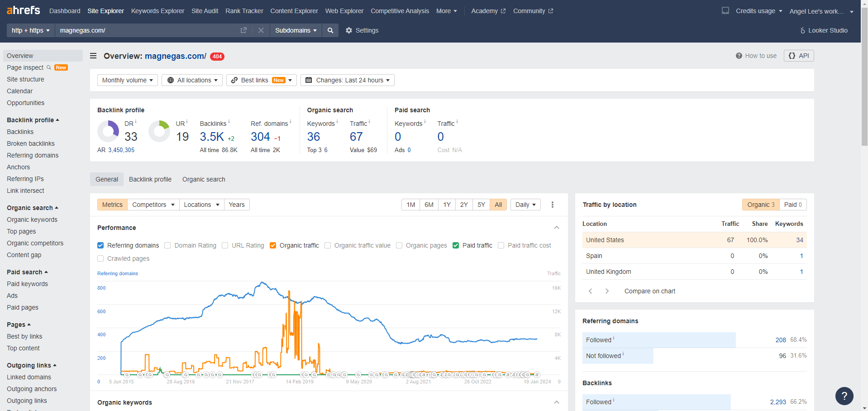Click the hamburger menu icon beside Overview
The height and width of the screenshot is (411, 868).
[93, 56]
